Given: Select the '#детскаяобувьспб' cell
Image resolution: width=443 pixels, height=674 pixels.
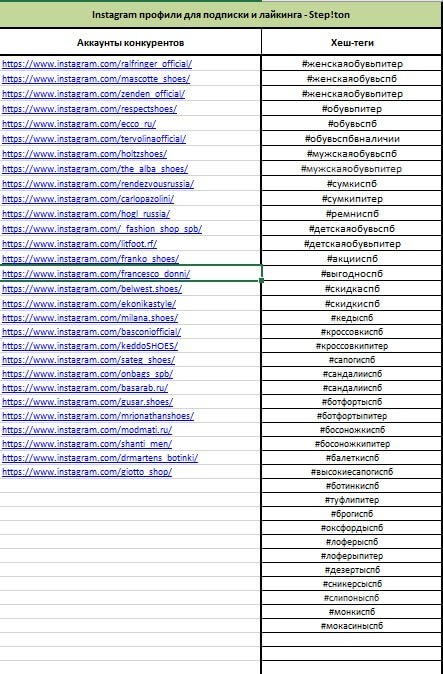Looking at the screenshot, I should [352, 229].
